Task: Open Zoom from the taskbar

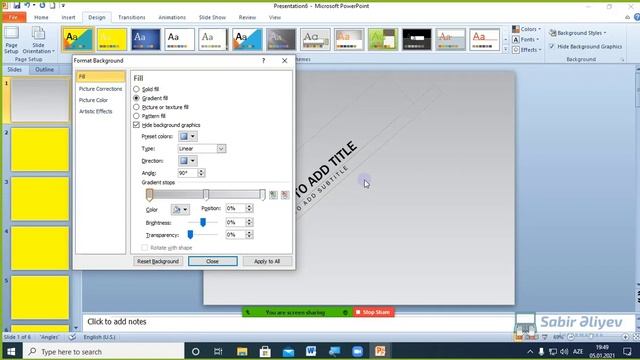Action: pos(358,351)
